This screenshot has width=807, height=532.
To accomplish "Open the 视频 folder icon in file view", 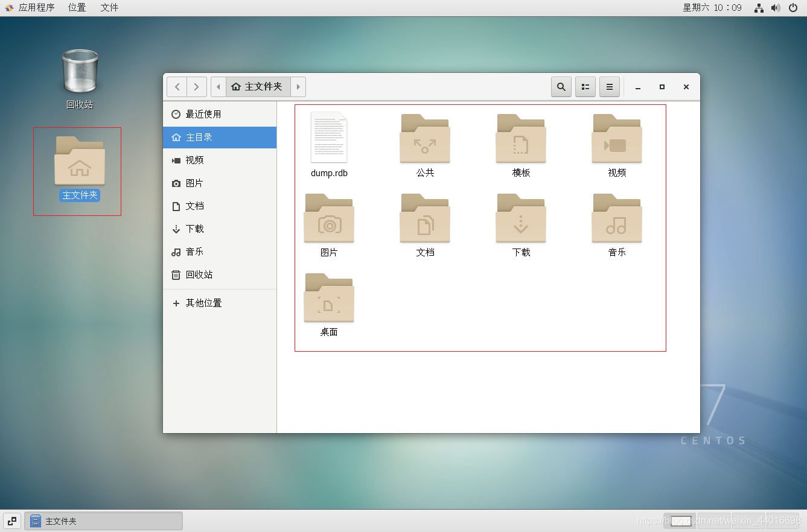I will coord(617,138).
